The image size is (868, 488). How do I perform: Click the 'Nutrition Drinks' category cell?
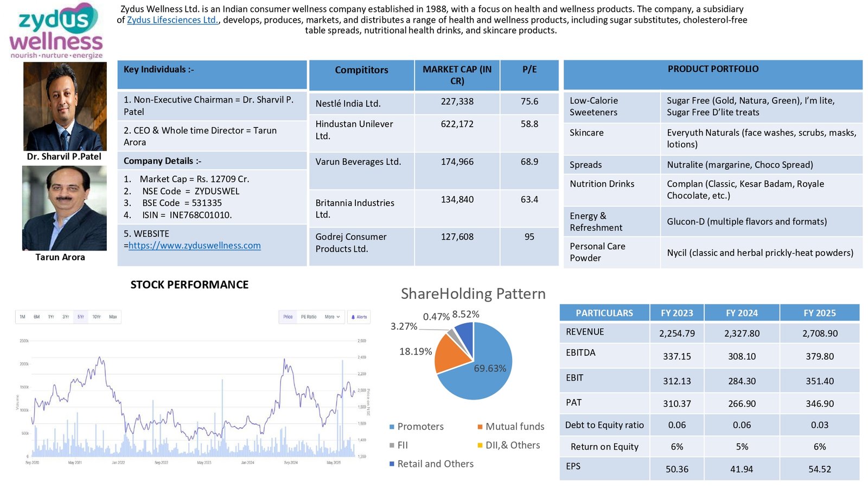pyautogui.click(x=612, y=190)
